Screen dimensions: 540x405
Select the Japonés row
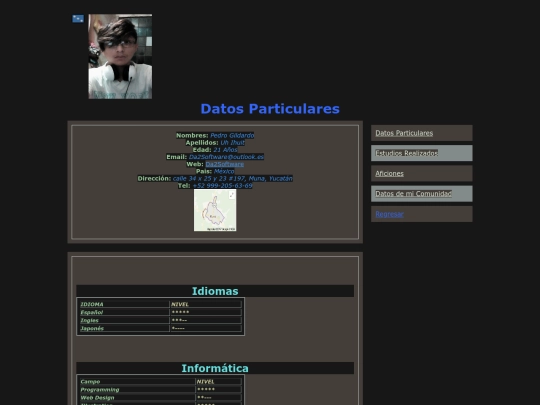(x=160, y=328)
